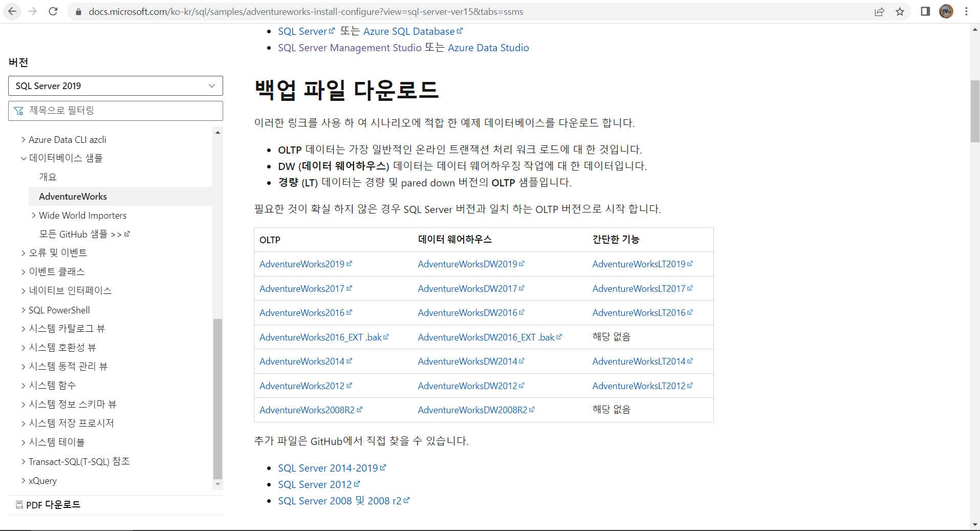
Task: Open SQL Server 2008 및 2008 r2 link
Action: (343, 501)
